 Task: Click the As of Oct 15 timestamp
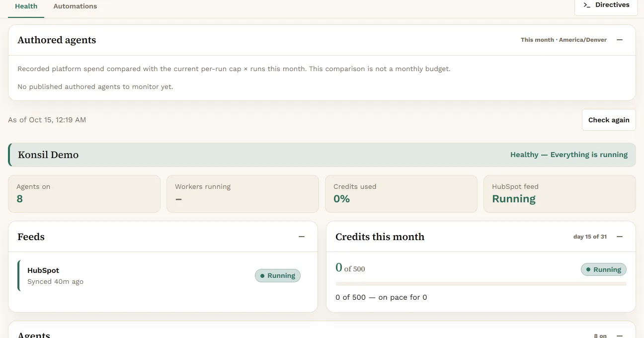pos(47,120)
